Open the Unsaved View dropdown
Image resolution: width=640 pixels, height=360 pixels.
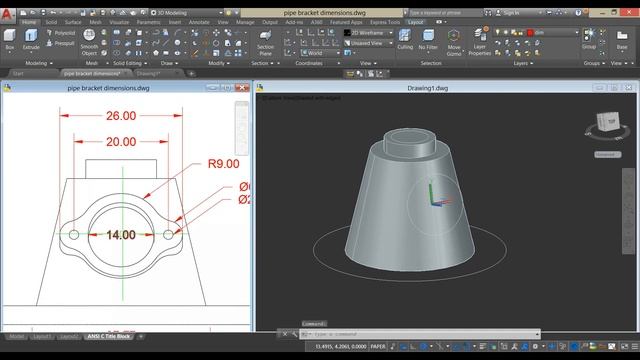[369, 43]
